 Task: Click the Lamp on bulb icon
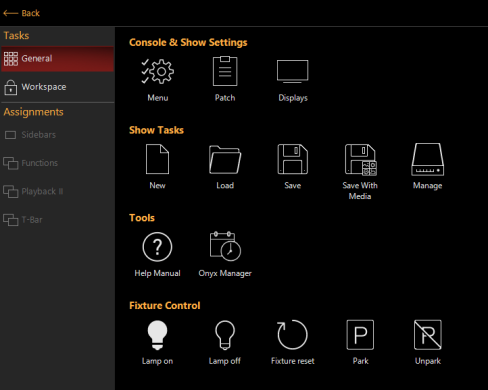(157, 335)
